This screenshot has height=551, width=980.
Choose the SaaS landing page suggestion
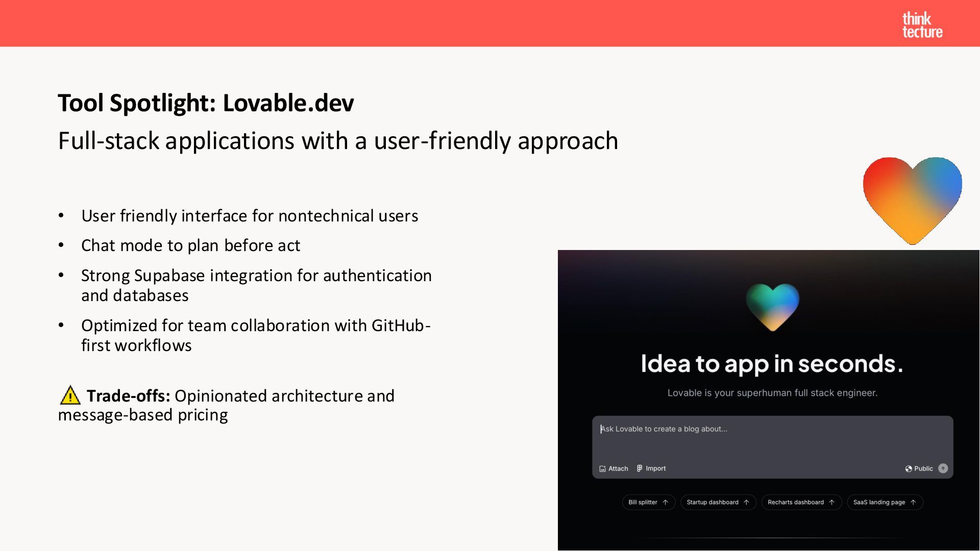(885, 503)
